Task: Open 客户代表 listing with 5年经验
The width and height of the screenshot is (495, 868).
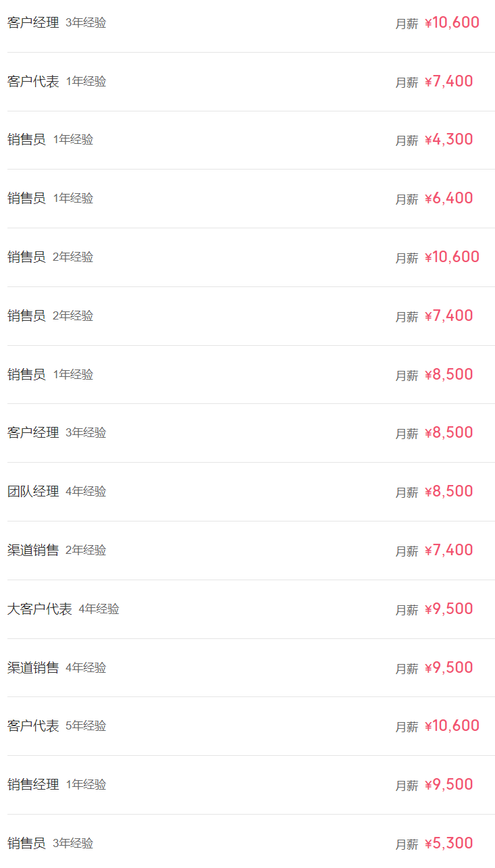Action: [x=33, y=726]
